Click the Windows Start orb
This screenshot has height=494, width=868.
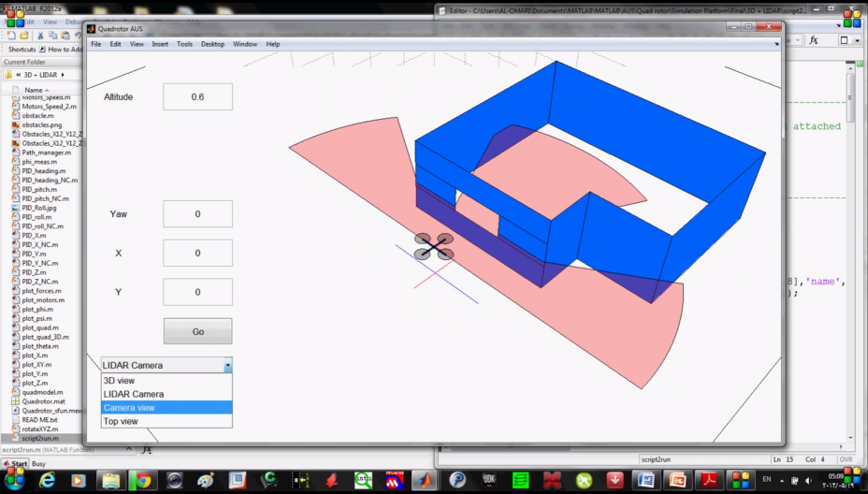tap(13, 480)
